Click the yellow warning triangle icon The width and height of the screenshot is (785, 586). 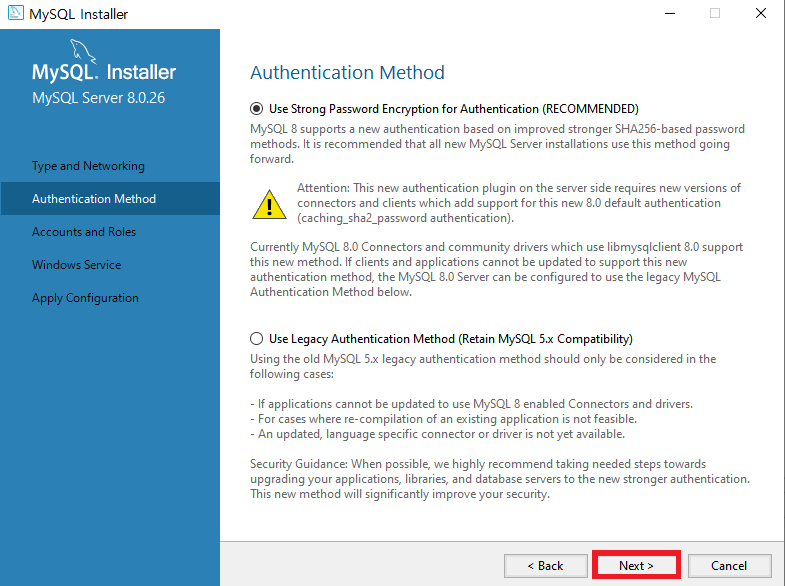coord(269,205)
